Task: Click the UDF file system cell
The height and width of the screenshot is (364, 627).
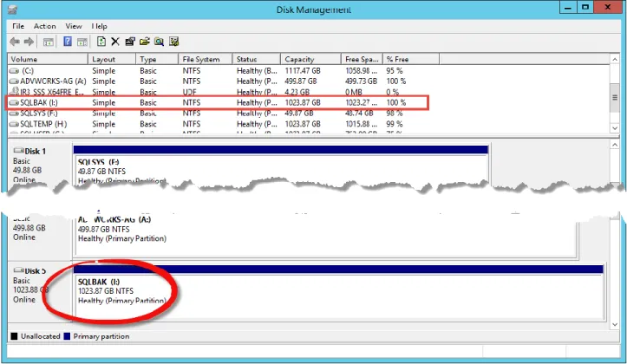Action: 190,92
